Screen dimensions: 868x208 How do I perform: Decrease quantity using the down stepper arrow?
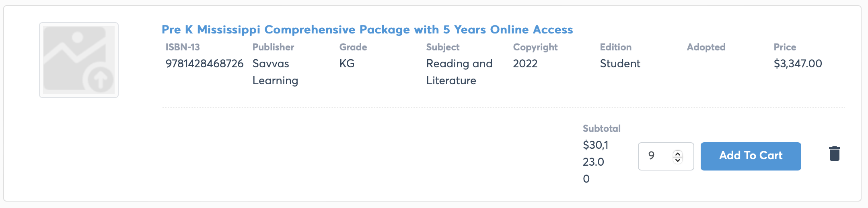coord(678,160)
